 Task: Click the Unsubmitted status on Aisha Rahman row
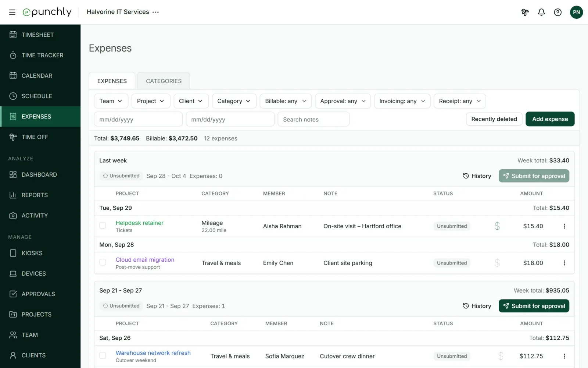click(x=452, y=226)
